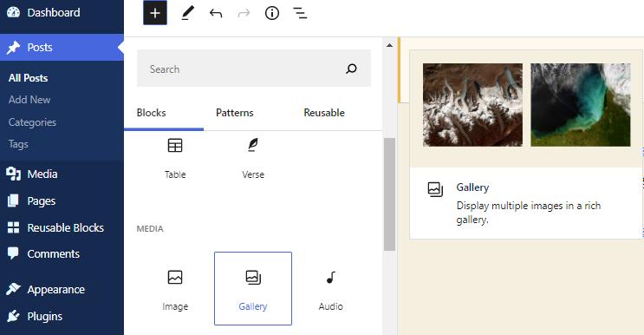Open the document Details info icon
The height and width of the screenshot is (335, 644).
click(x=272, y=13)
